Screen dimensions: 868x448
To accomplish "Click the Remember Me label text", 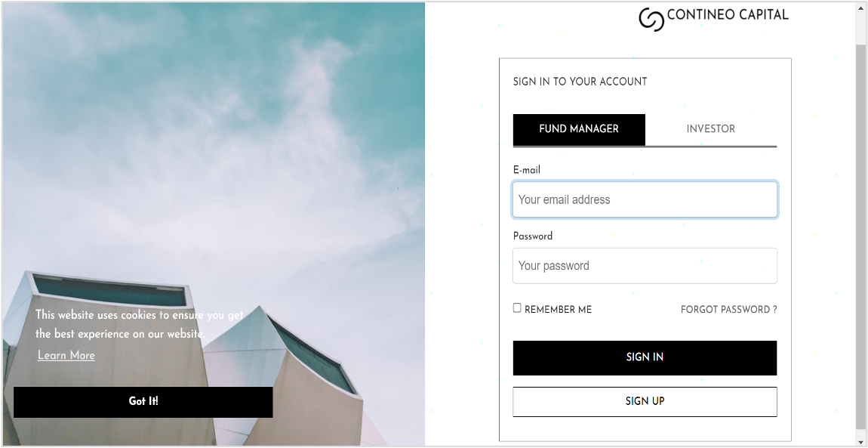I will (x=558, y=310).
